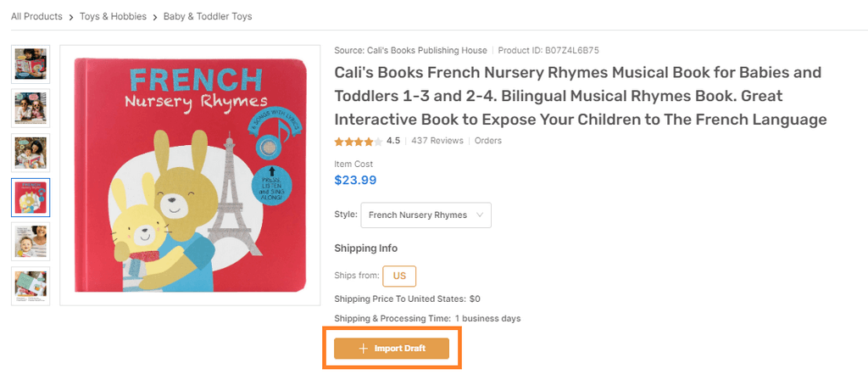Select the last product thumbnail
This screenshot has width=868, height=374.
tap(31, 286)
